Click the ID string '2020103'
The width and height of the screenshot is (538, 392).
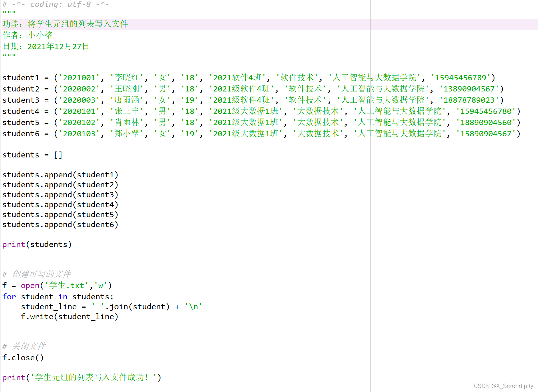pyautogui.click(x=79, y=133)
